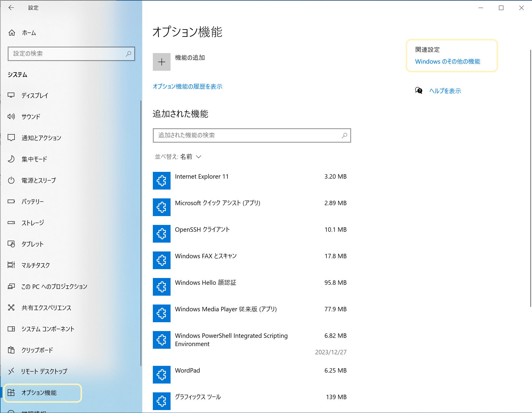Image resolution: width=532 pixels, height=413 pixels.
Task: Click WordPad feature icon
Action: (x=162, y=375)
